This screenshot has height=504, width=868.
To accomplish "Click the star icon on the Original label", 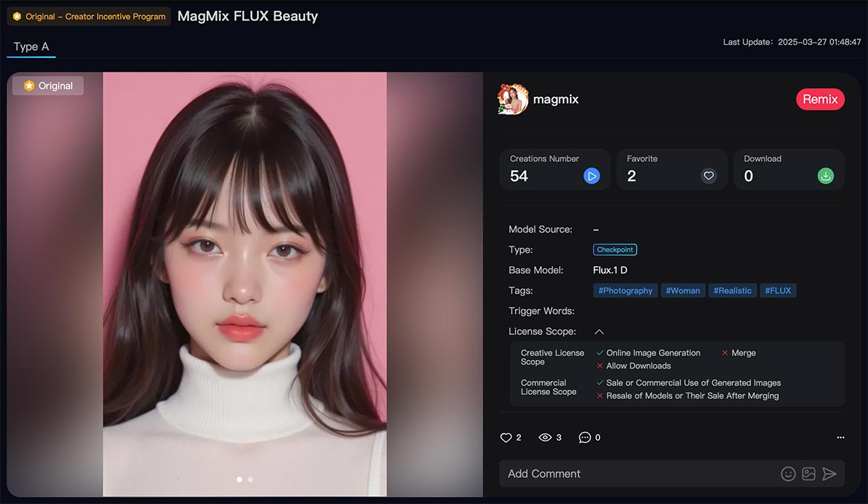I will 28,85.
